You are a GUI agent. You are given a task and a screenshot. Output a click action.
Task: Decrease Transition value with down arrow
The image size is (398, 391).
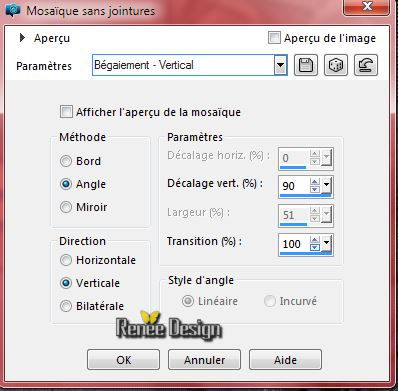315,247
